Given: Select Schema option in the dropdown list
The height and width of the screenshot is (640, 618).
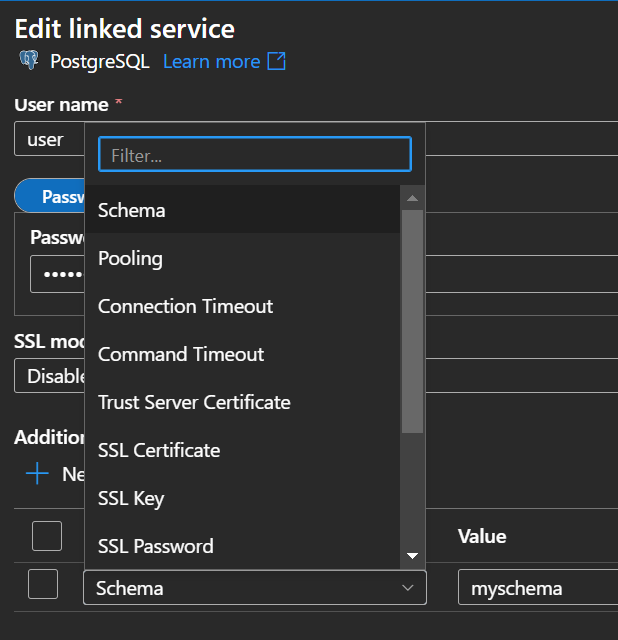Looking at the screenshot, I should pyautogui.click(x=242, y=210).
